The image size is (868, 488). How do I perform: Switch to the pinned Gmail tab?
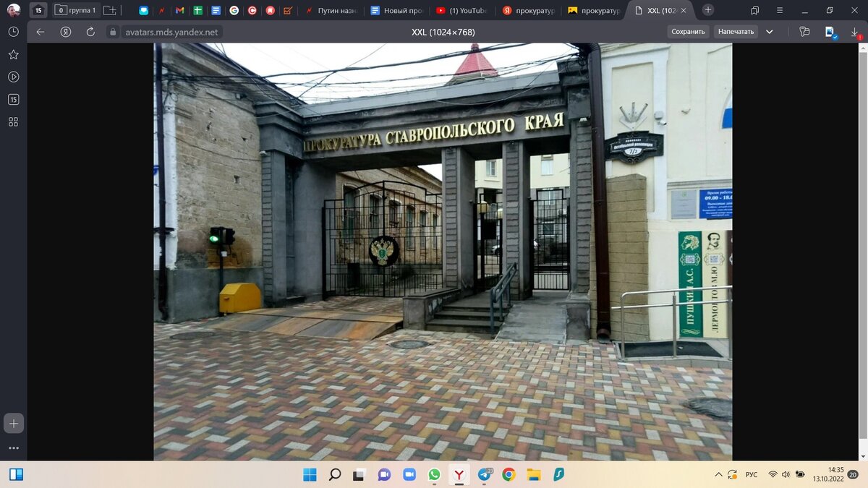[x=179, y=10]
